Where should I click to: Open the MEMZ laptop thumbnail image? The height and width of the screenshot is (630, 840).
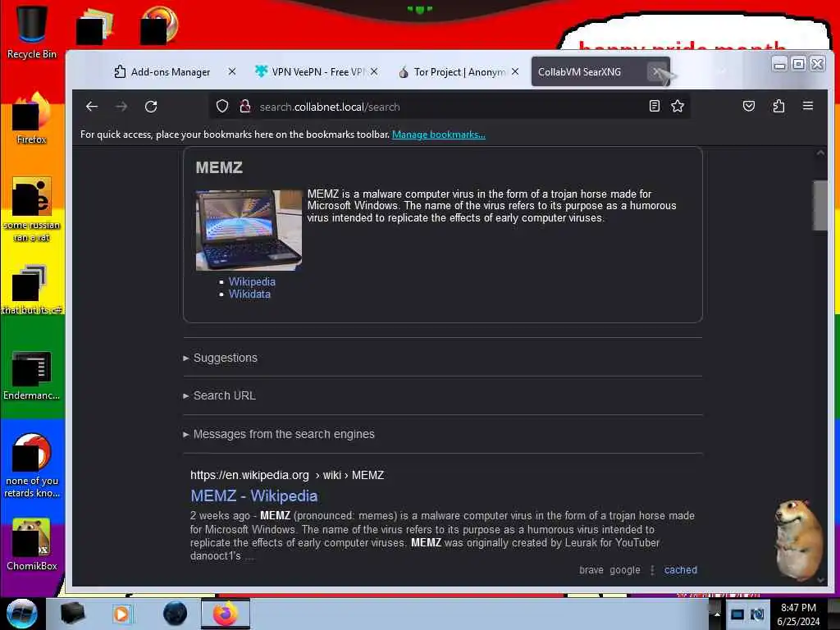tap(249, 230)
